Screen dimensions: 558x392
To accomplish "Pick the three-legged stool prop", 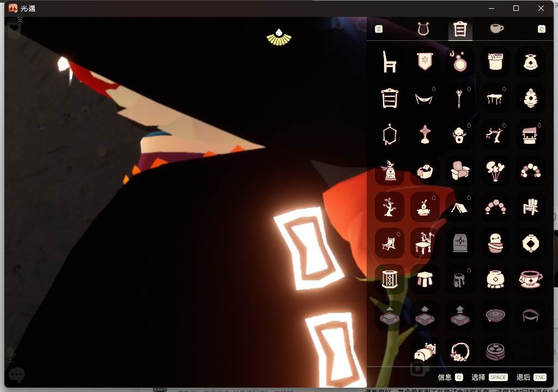I will tap(424, 279).
